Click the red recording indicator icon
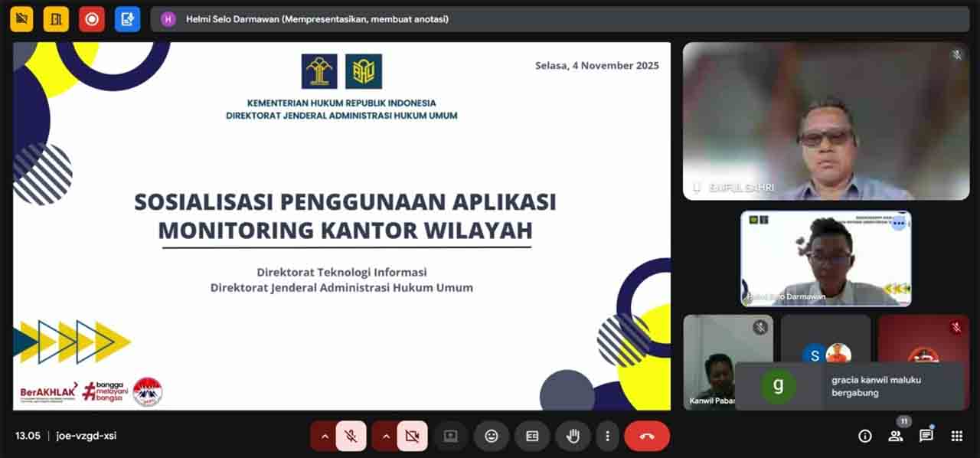Image resolution: width=980 pixels, height=458 pixels. (x=92, y=19)
